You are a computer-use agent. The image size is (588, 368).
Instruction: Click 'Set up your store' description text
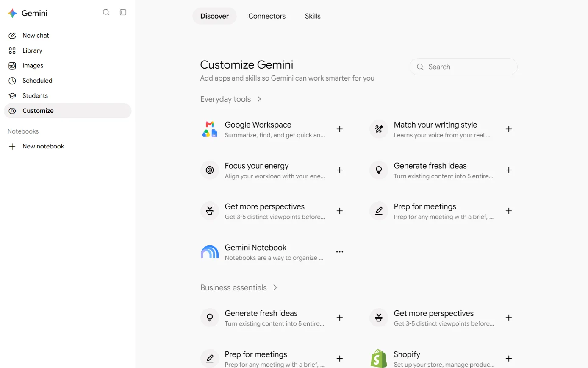coord(444,365)
